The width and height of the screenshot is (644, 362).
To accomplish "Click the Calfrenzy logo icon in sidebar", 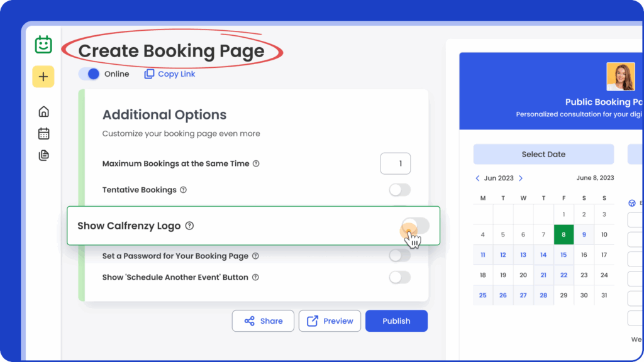I will click(43, 45).
